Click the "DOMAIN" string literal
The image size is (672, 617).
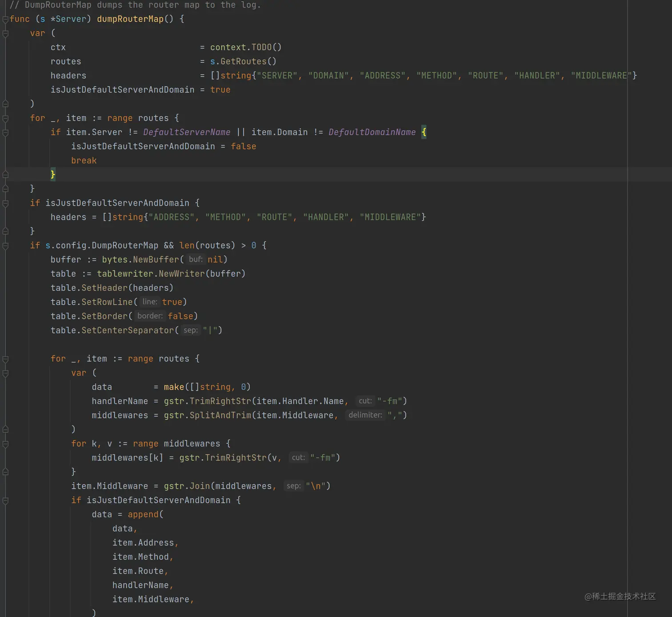click(328, 76)
